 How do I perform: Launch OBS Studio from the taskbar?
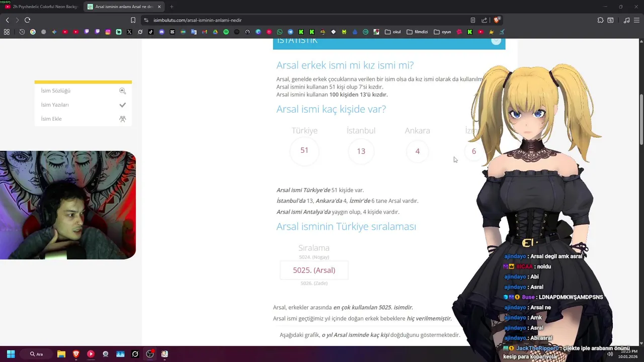pyautogui.click(x=150, y=354)
